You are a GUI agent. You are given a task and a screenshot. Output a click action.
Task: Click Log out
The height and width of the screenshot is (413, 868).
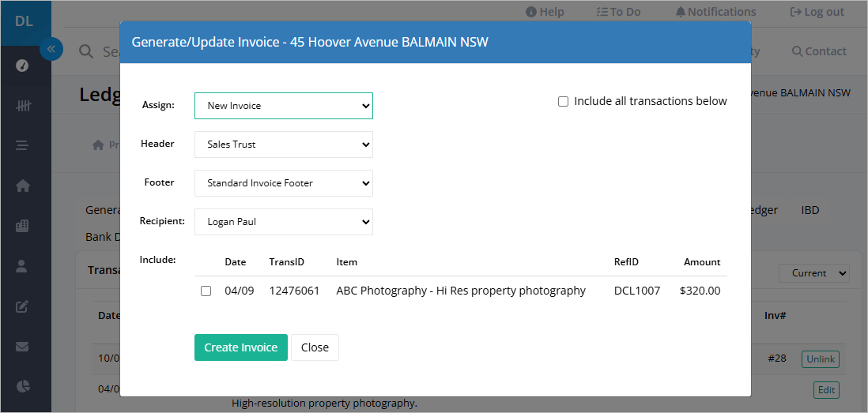tap(817, 12)
